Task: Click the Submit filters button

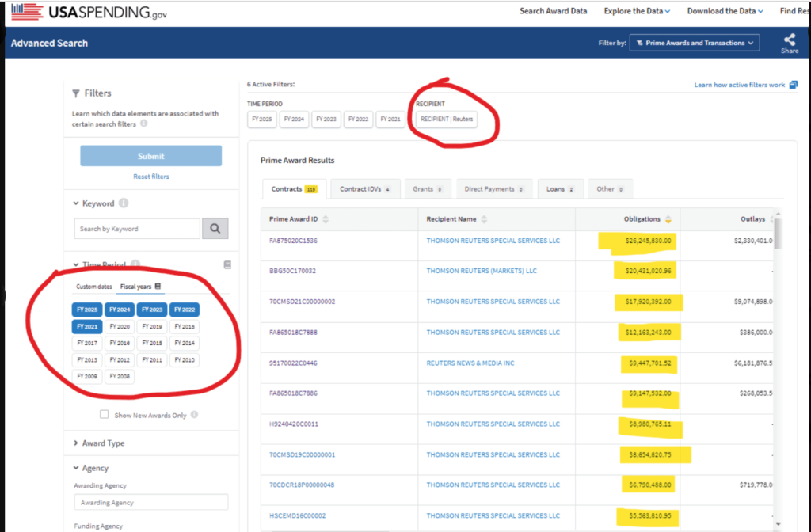Action: 151,156
